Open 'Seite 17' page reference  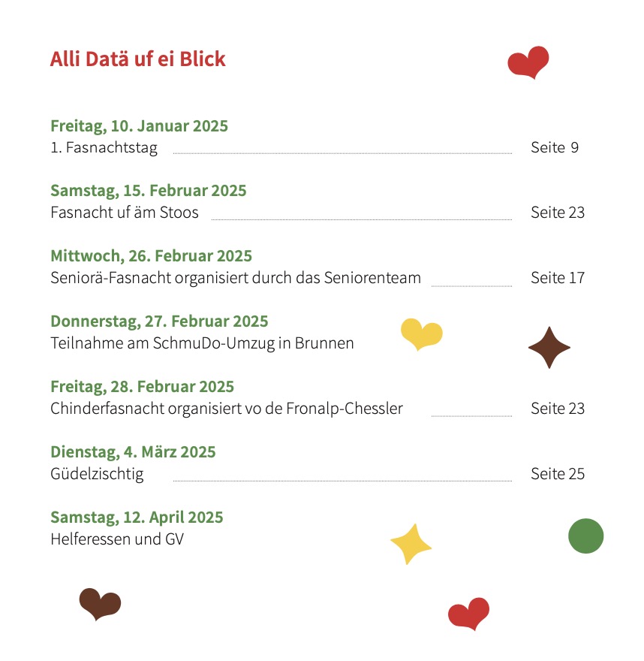[x=558, y=278]
